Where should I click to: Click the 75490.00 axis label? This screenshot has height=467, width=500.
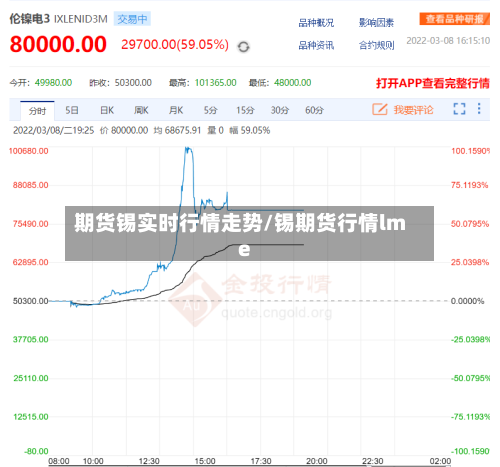point(31,224)
